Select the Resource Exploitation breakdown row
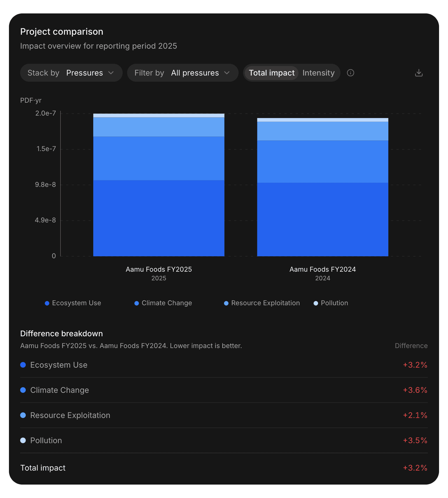The height and width of the screenshot is (498, 448). (224, 415)
